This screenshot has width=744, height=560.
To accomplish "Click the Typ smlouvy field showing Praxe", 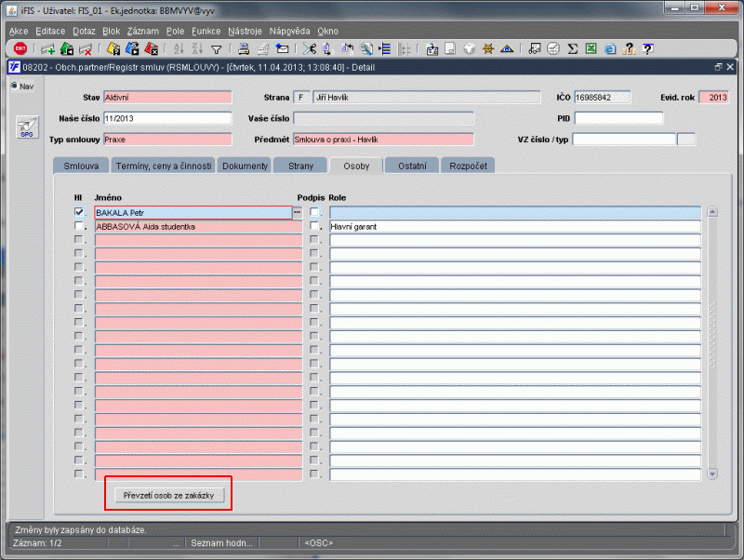I will click(167, 139).
